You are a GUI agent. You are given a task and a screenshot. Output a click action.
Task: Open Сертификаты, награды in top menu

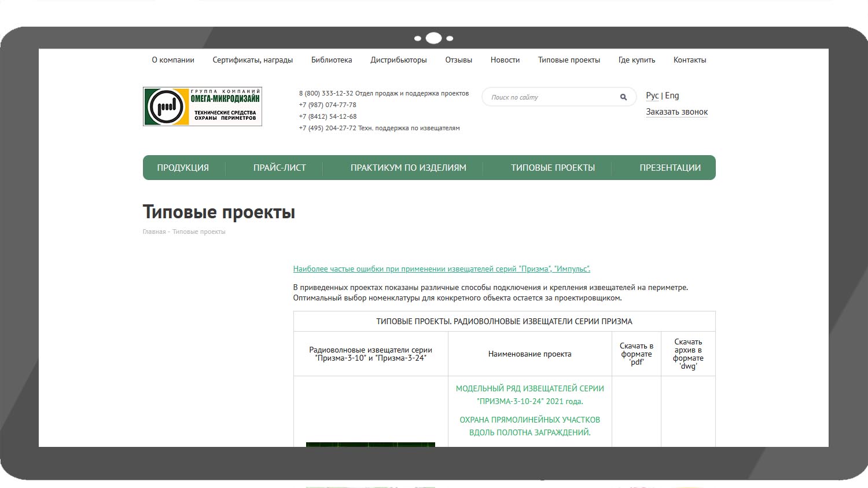tap(252, 60)
